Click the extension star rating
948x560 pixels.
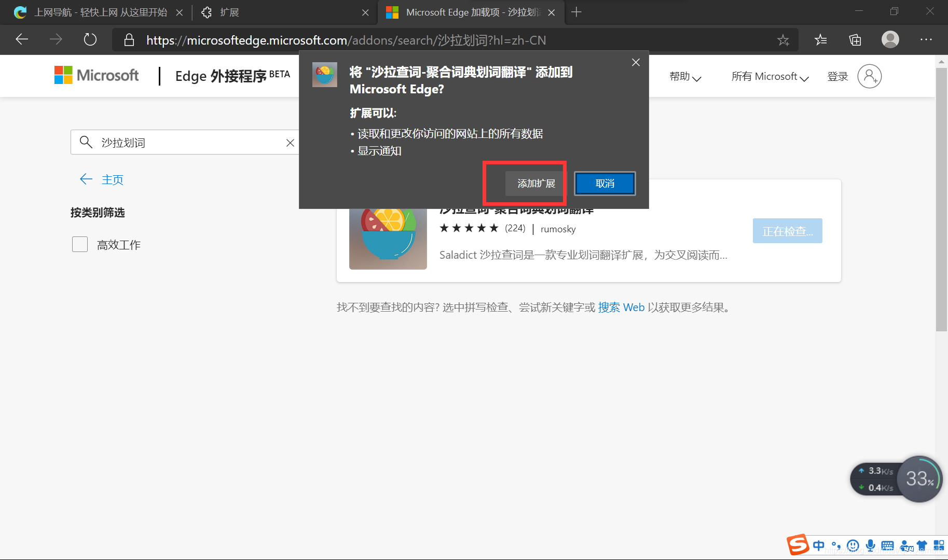[469, 228]
